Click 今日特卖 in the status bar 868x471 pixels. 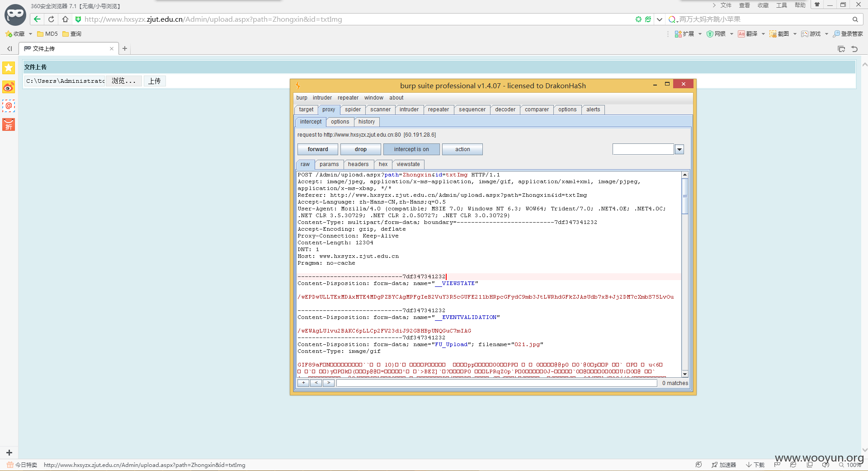(x=22, y=465)
